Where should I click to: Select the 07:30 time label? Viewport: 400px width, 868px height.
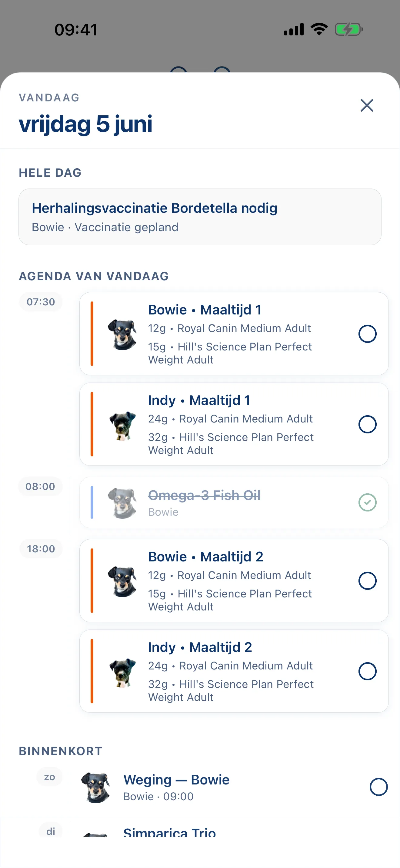pyautogui.click(x=41, y=301)
